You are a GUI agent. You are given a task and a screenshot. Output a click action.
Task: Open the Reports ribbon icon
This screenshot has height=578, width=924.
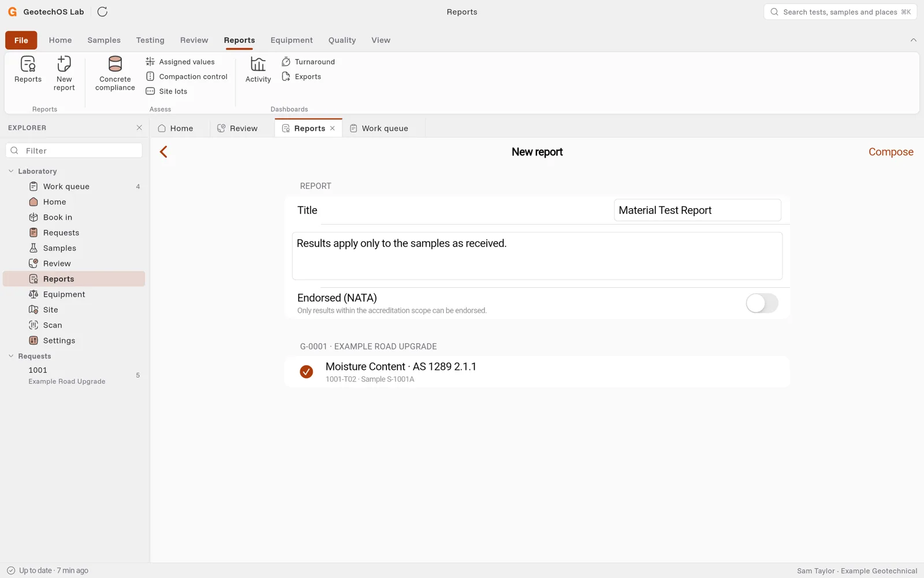click(28, 69)
